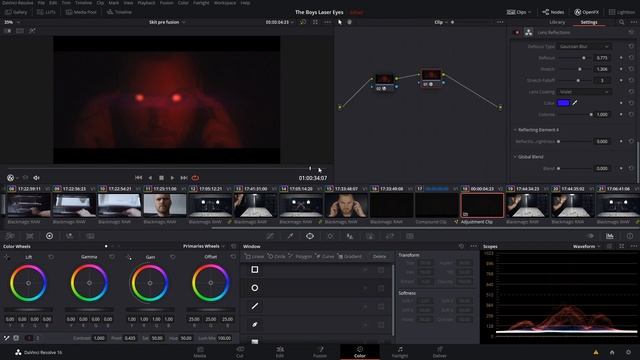Mute the viewer audio
Image resolution: width=640 pixels, height=360 pixels.
pyautogui.click(x=36, y=178)
